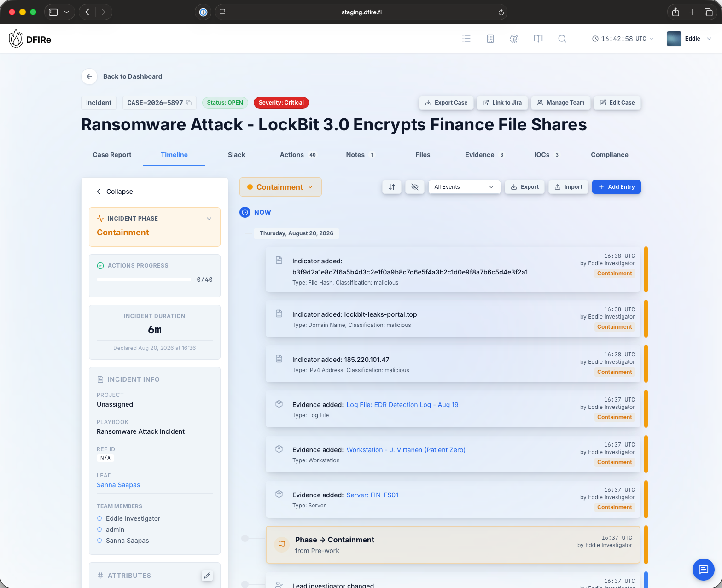Click the file hash indicator value

410,272
